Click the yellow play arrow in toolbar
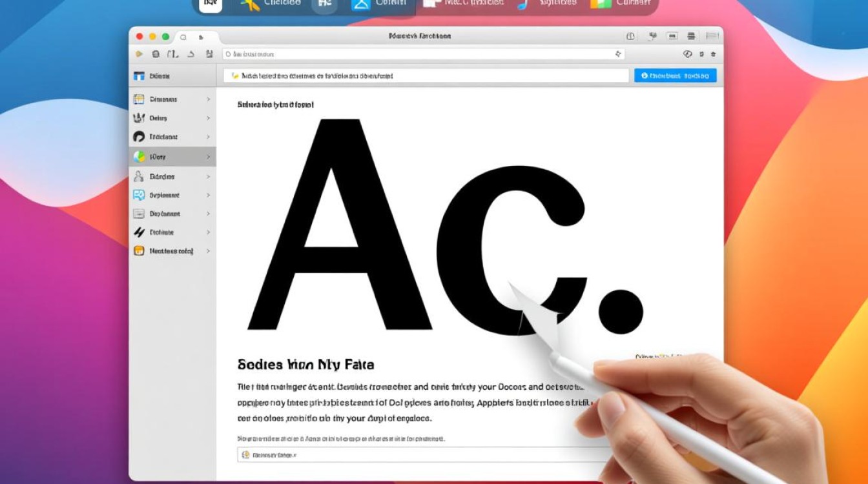The image size is (868, 484). [x=139, y=54]
